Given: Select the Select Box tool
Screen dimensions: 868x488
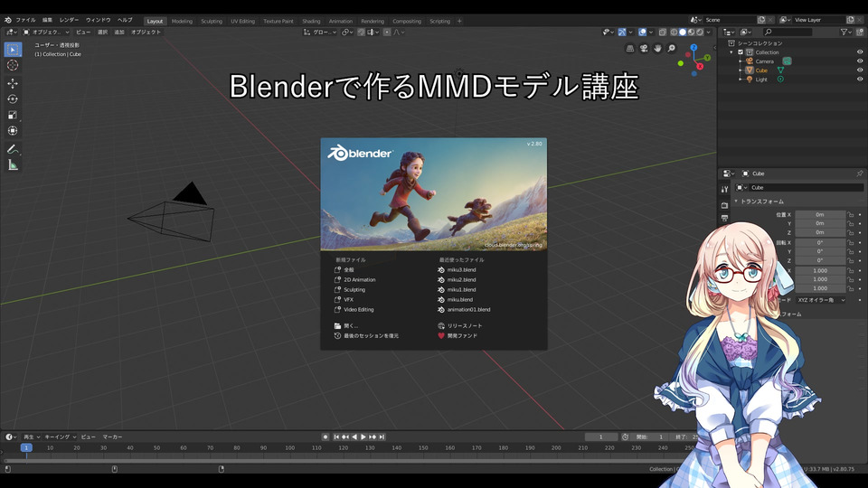Looking at the screenshot, I should pyautogui.click(x=13, y=49).
